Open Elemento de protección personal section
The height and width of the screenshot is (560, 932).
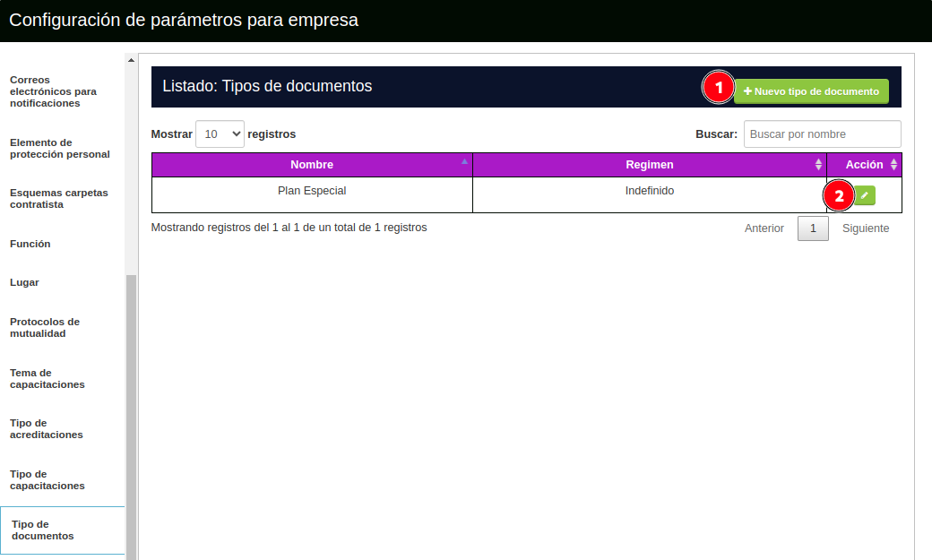pyautogui.click(x=59, y=149)
